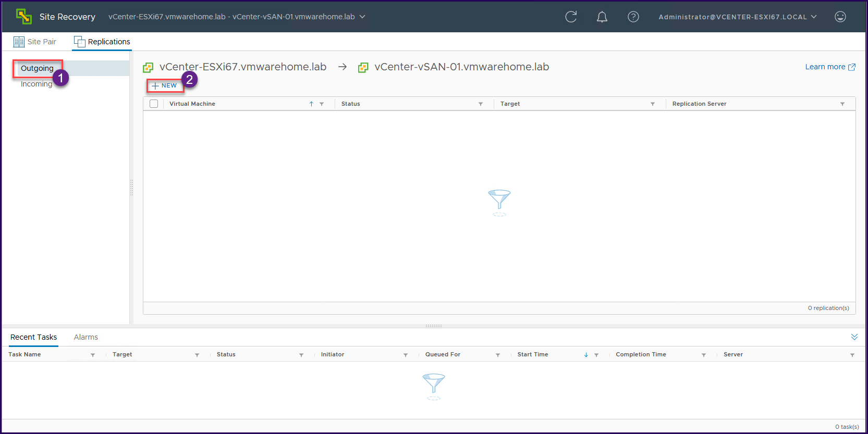Screen dimensions: 868x434
Task: Click the vCenter-ESXi67.vmwarehome.lab heading text
Action: coord(243,67)
